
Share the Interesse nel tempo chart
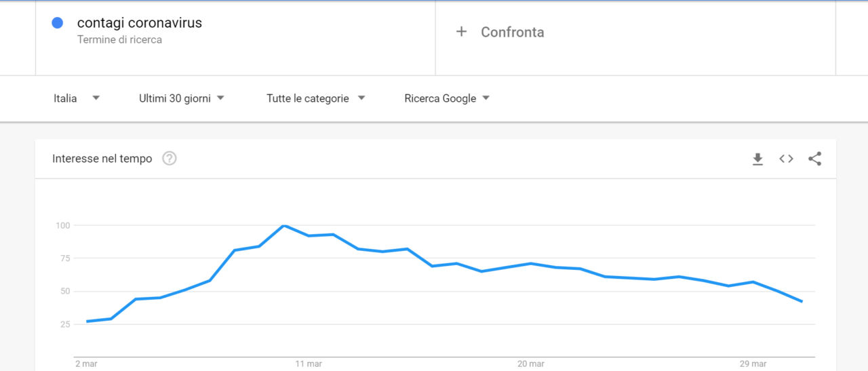pyautogui.click(x=815, y=159)
